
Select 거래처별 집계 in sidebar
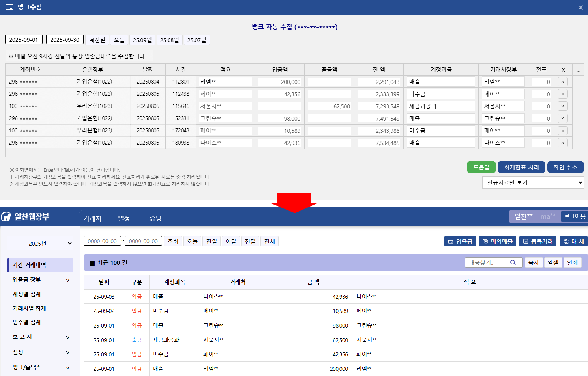pyautogui.click(x=29, y=309)
